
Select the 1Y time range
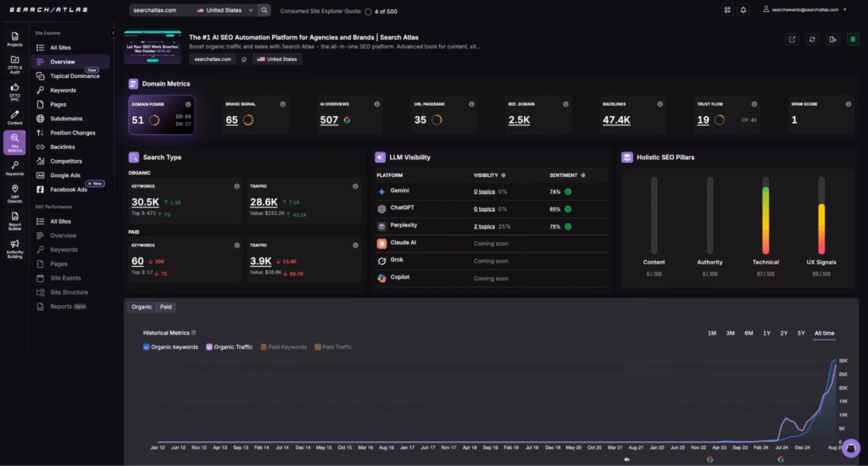(766, 333)
